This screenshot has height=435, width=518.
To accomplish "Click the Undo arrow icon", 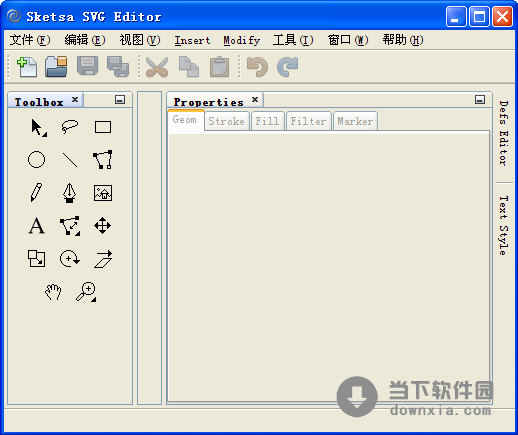I will coord(257,67).
